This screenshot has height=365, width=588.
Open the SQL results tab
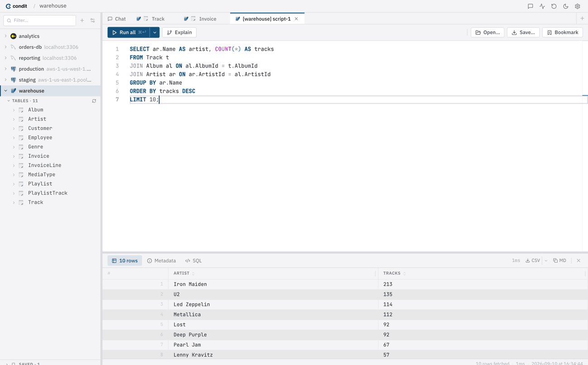(194, 260)
